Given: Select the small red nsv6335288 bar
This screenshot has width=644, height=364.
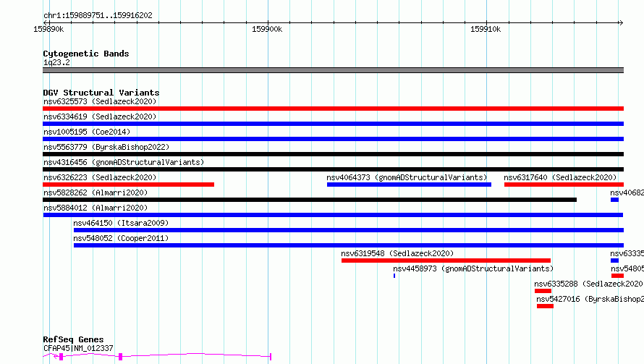Looking at the screenshot, I should tap(543, 291).
